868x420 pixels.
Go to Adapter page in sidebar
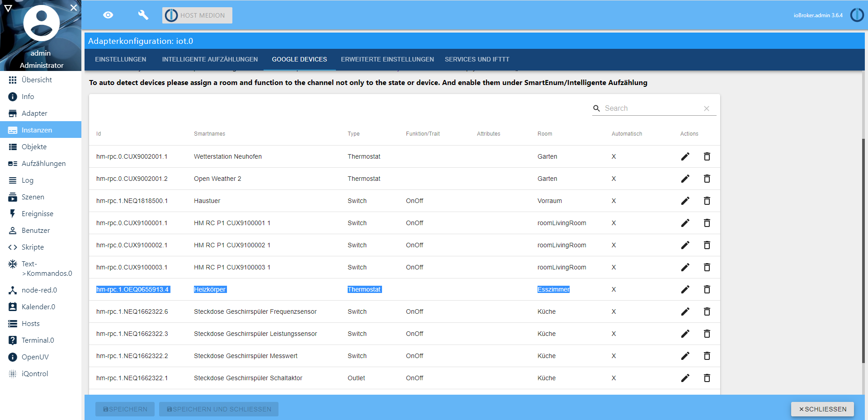pos(41,113)
